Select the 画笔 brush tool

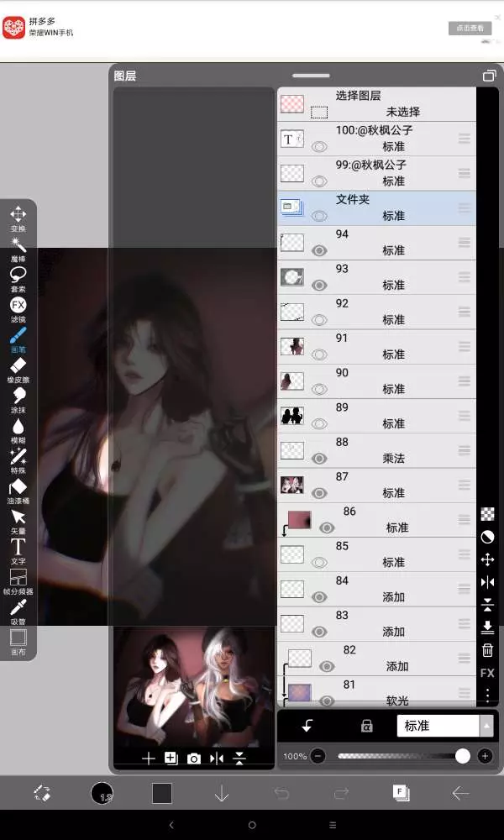[18, 339]
